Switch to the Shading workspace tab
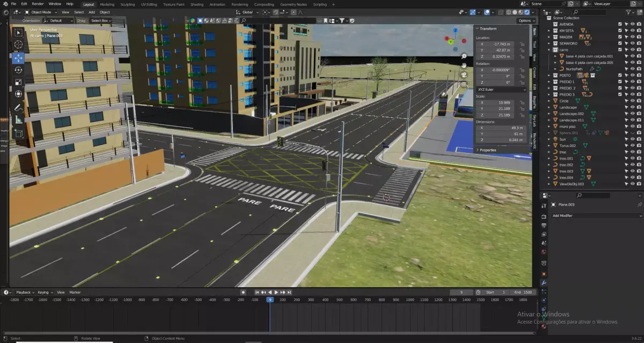This screenshot has width=644, height=343. [197, 4]
